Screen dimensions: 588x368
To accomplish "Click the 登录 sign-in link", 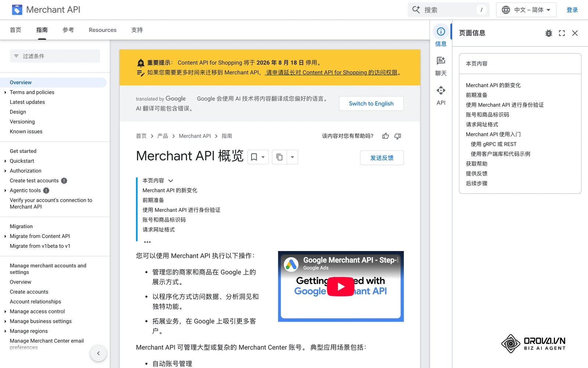I will tap(572, 10).
